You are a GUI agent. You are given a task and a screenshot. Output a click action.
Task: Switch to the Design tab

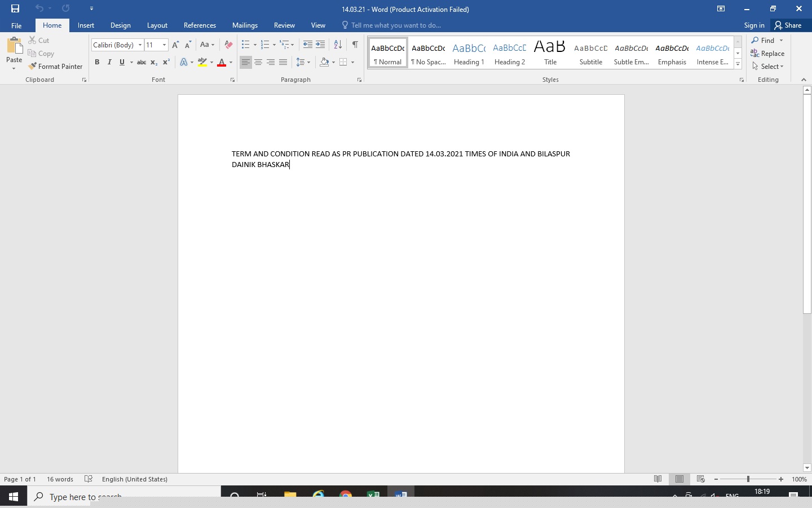(121, 25)
